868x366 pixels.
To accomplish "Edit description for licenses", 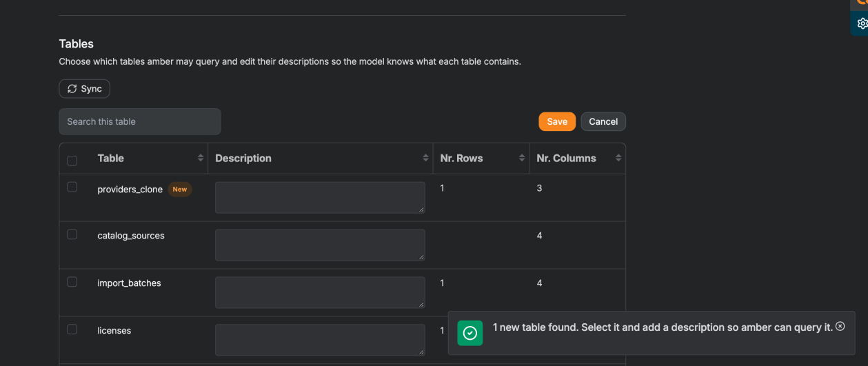I will [x=320, y=340].
